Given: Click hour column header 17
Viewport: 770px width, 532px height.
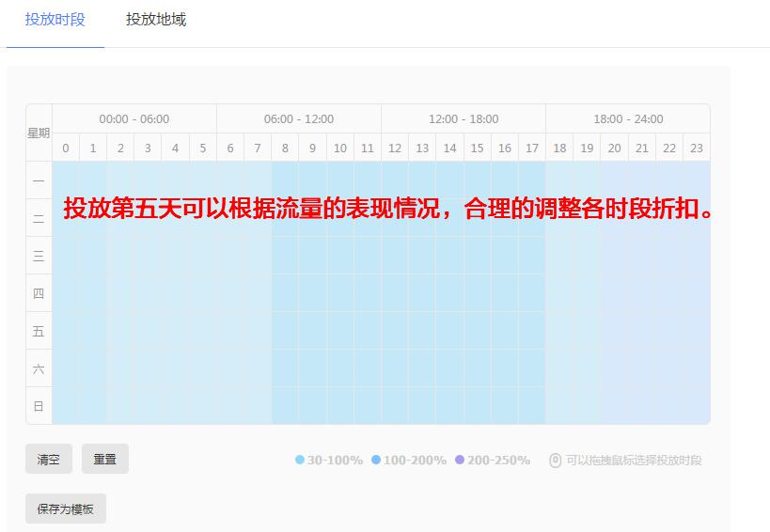Looking at the screenshot, I should click(532, 148).
